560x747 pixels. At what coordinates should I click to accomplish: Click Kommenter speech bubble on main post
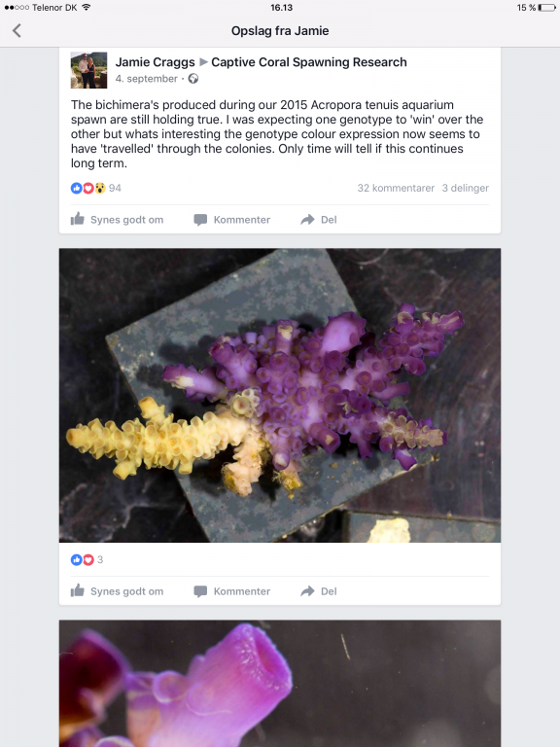232,220
